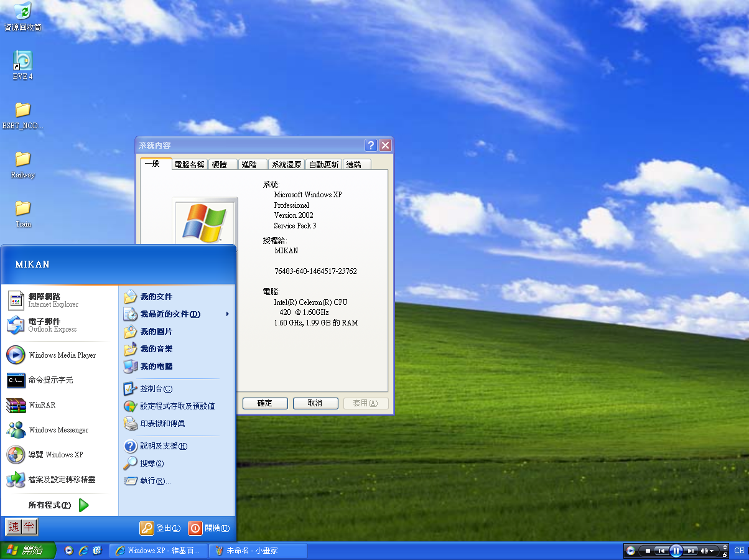Launch WinRAR from the Start menu
Screen dimensions: 749x560
pos(59,405)
